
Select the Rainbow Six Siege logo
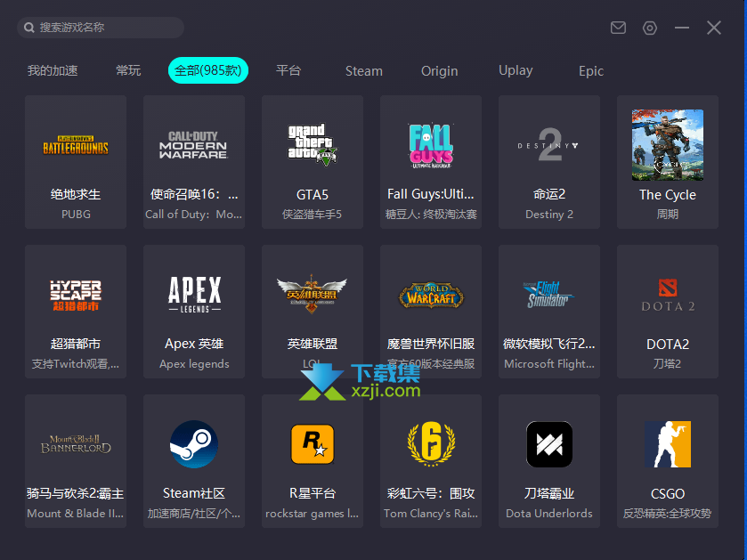(431, 443)
